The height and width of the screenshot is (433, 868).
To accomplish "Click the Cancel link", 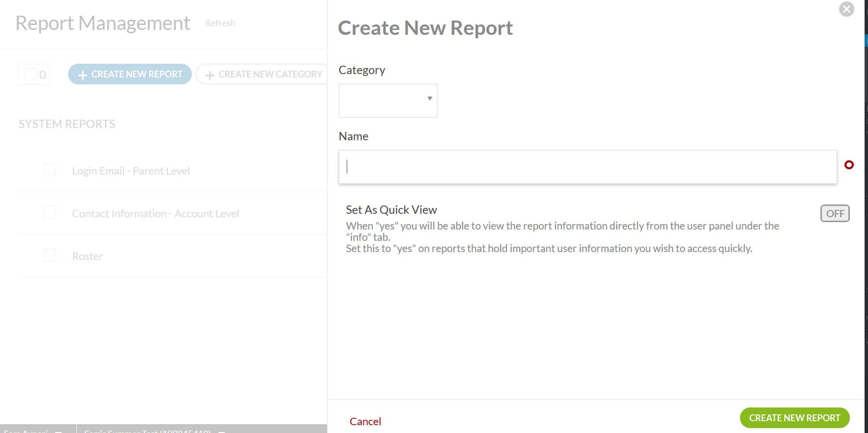I will coord(365,421).
